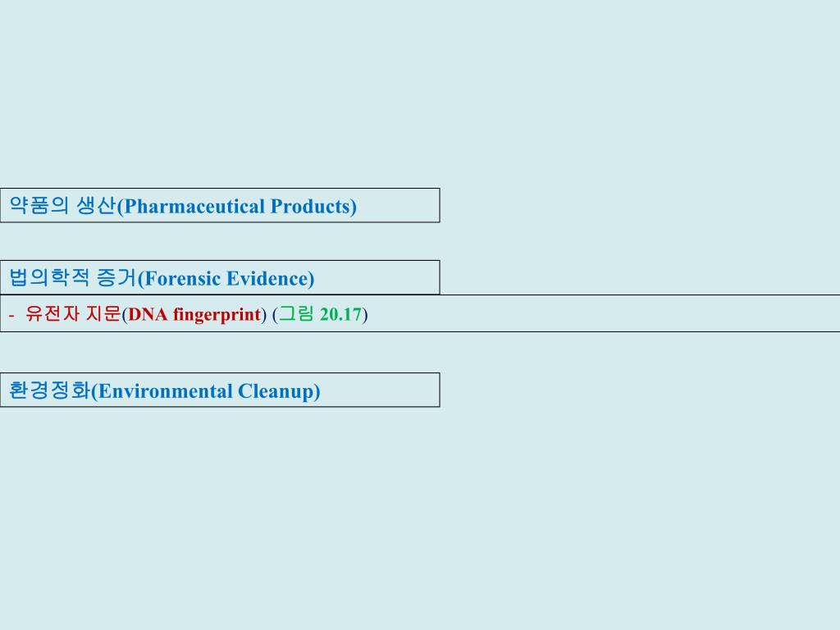Screen dimensions: 840x630
Task: Click the closing parenthesis after 20.17
Action: tap(365, 314)
